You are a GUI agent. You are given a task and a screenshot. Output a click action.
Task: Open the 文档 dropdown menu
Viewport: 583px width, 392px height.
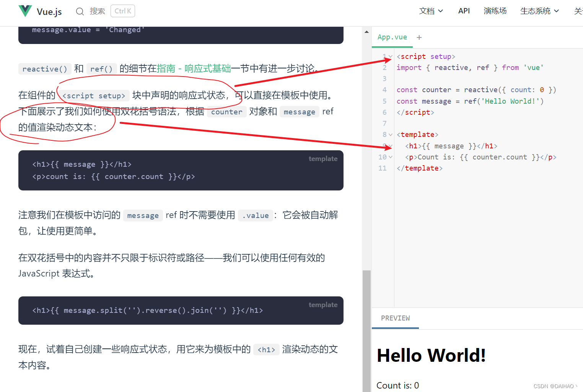tap(431, 11)
